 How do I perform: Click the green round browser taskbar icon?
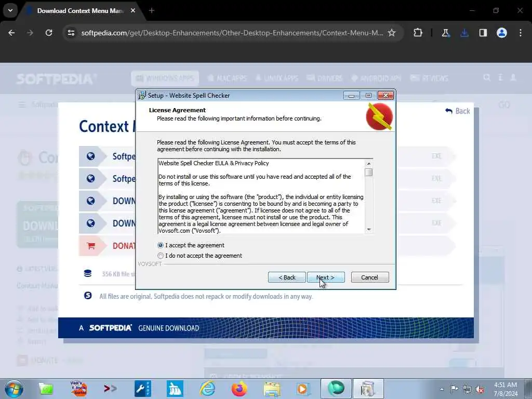coord(336,389)
